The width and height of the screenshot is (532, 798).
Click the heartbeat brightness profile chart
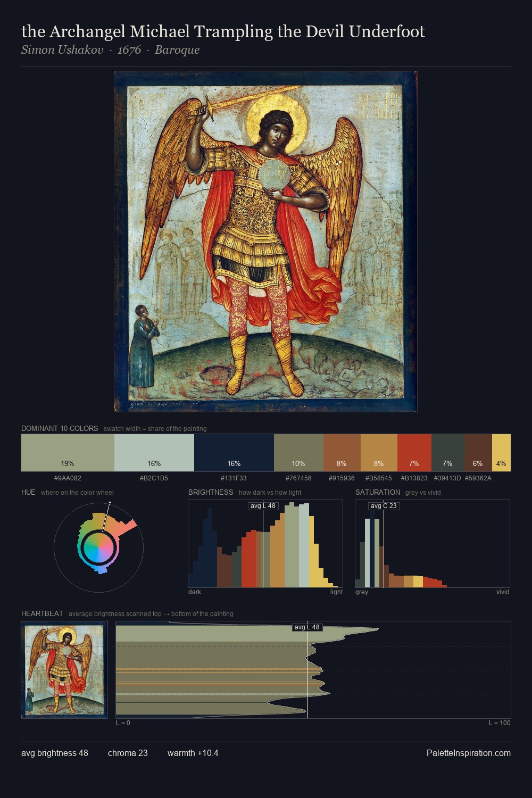[313, 670]
